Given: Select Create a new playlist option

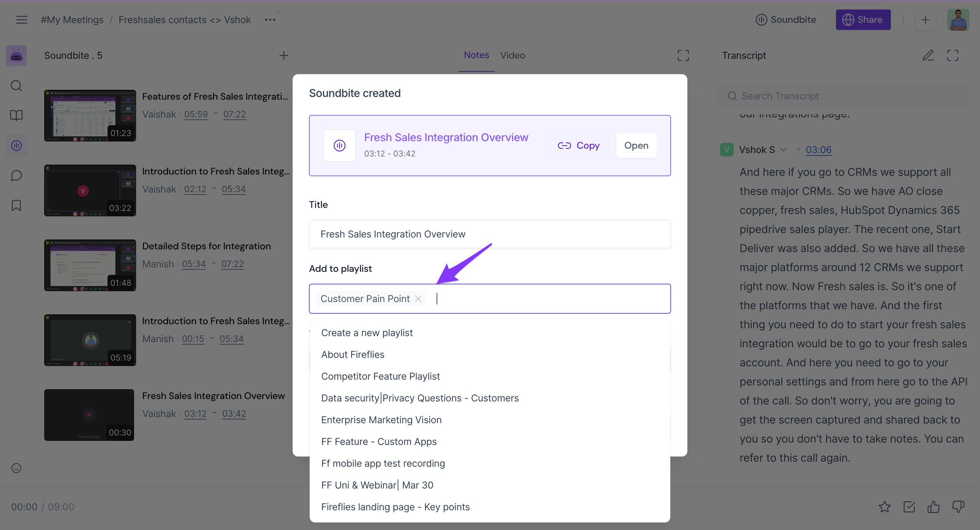Looking at the screenshot, I should click(x=490, y=333).
